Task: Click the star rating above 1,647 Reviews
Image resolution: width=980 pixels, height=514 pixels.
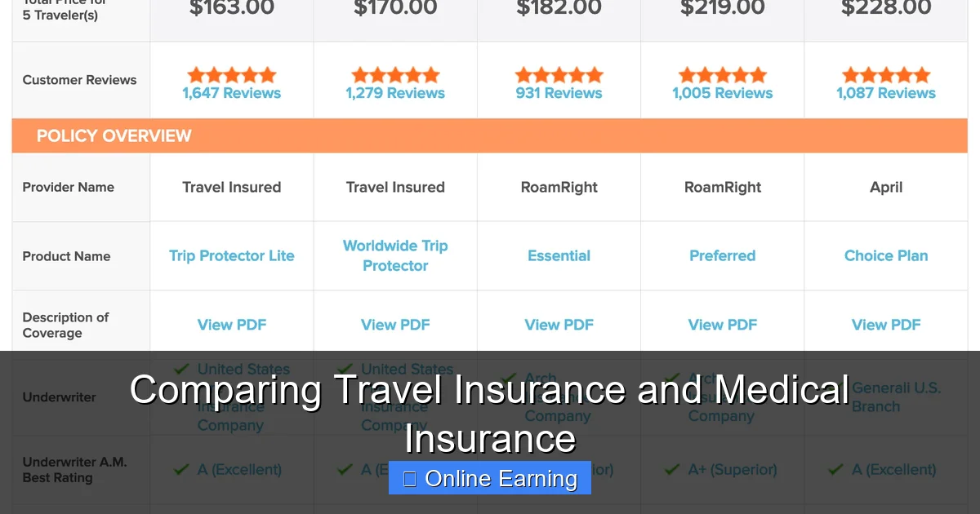Action: (x=231, y=73)
